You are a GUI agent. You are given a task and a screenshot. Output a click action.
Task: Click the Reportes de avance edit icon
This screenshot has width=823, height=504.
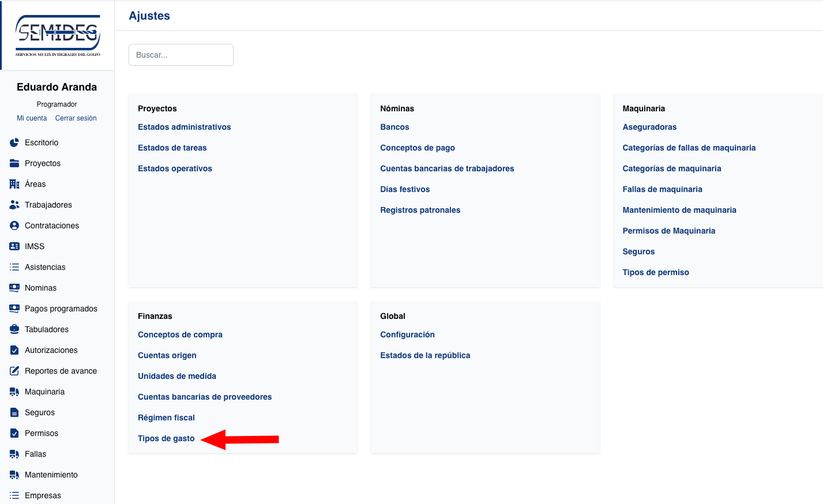(x=14, y=371)
